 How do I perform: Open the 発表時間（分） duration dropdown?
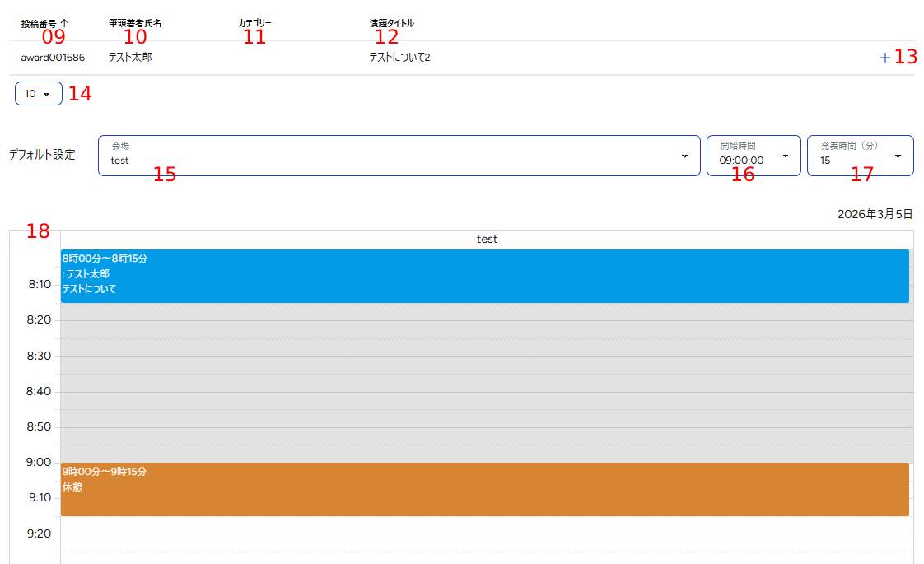pyautogui.click(x=859, y=156)
